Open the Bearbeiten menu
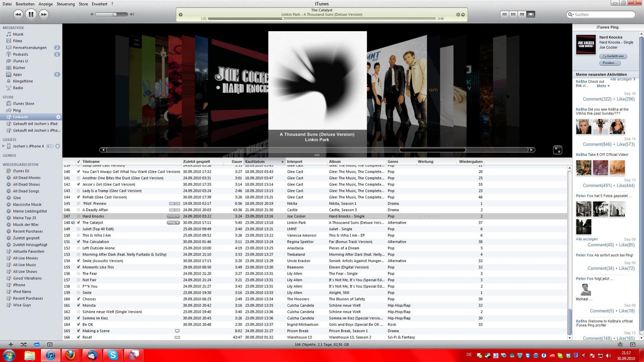This screenshot has height=362, width=644. pos(25,4)
